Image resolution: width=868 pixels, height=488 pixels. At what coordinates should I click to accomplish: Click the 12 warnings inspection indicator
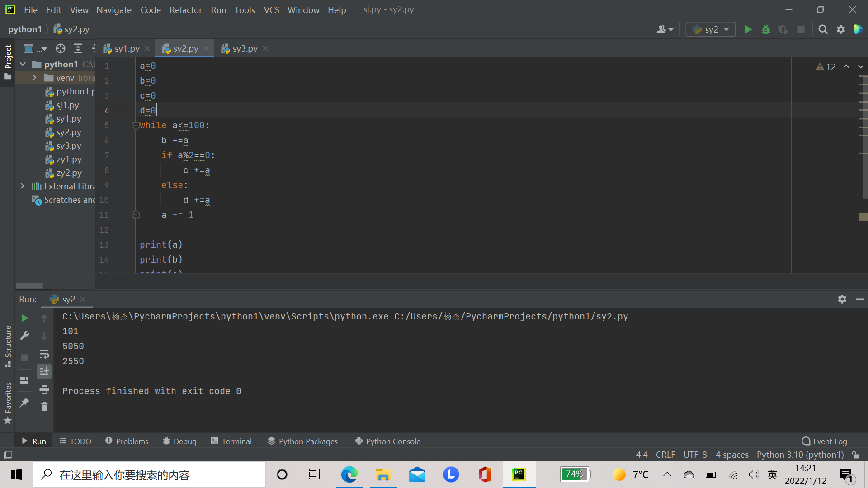click(826, 67)
